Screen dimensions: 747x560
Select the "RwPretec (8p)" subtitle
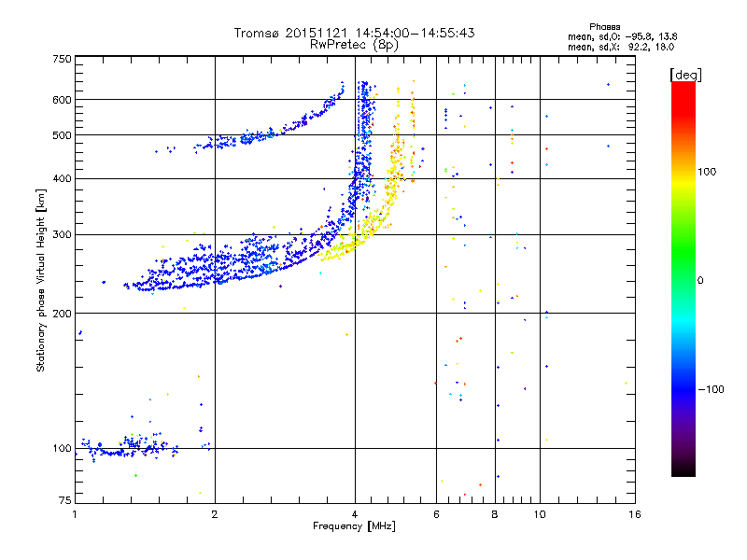click(354, 45)
